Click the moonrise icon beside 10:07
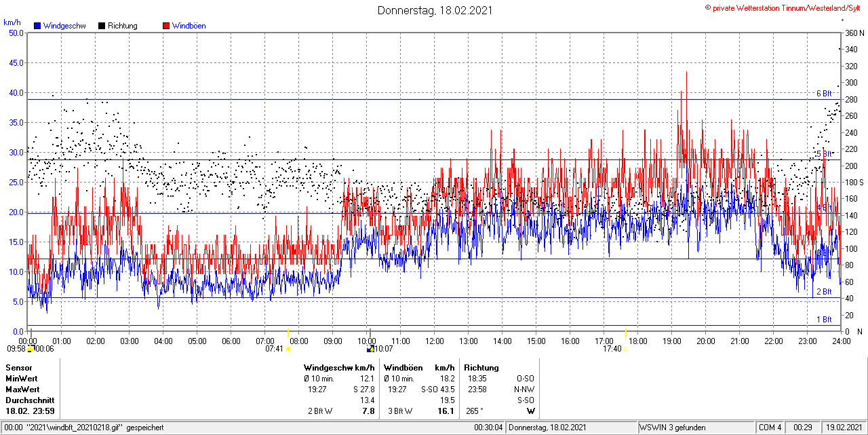The width and height of the screenshot is (868, 435). [370, 349]
